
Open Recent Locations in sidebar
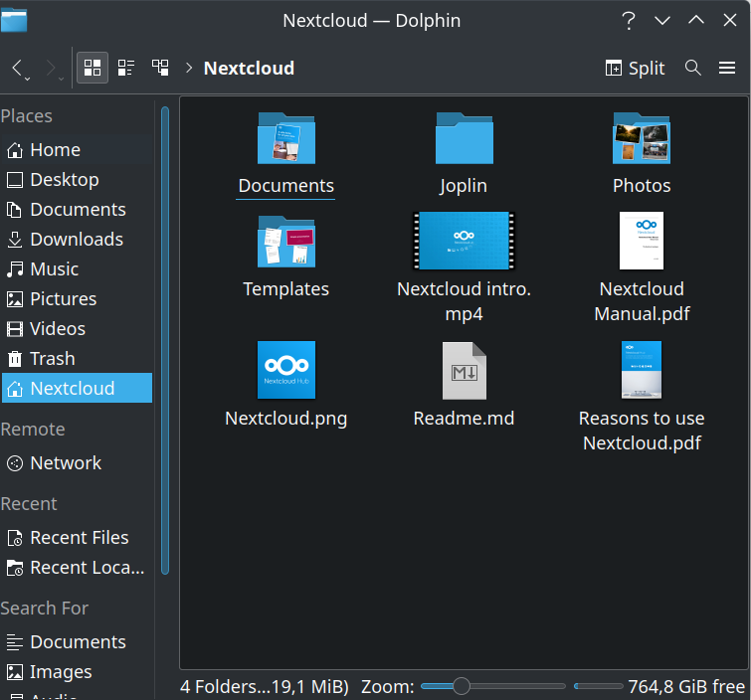(x=77, y=568)
